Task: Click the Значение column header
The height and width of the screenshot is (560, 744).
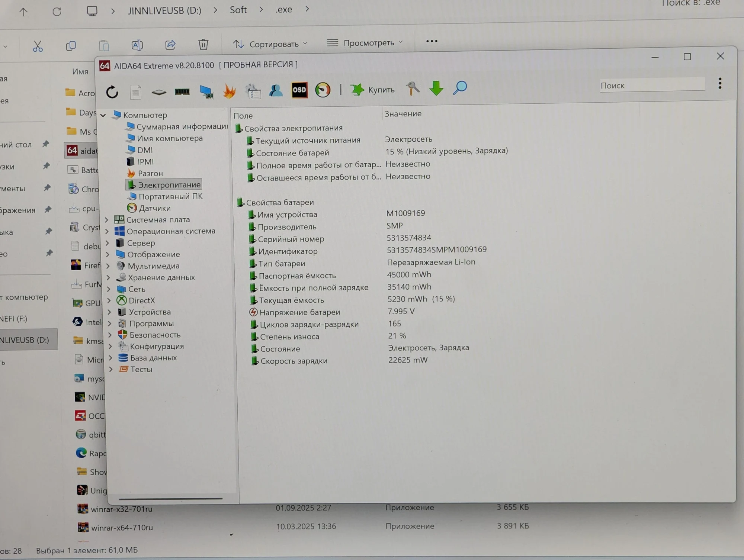Action: pos(403,114)
